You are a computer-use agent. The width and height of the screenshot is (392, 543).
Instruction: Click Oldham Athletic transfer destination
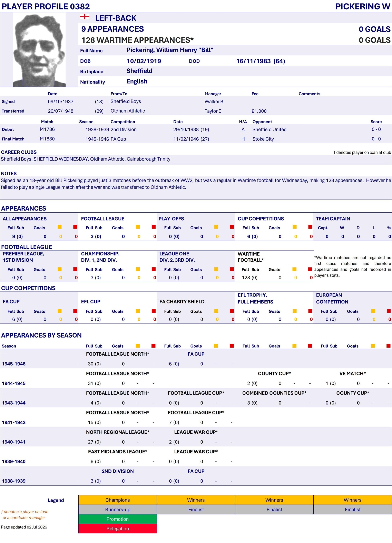tap(128, 111)
